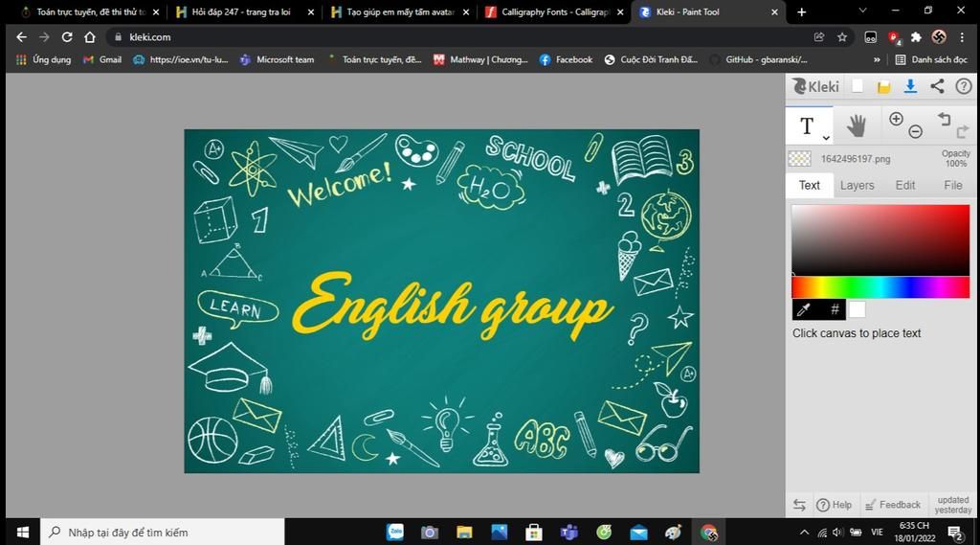
Task: Undo the last action
Action: pos(944,119)
